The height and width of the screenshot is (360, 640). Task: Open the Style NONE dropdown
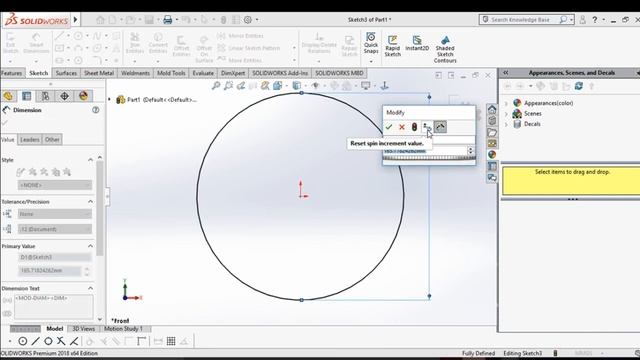55,185
